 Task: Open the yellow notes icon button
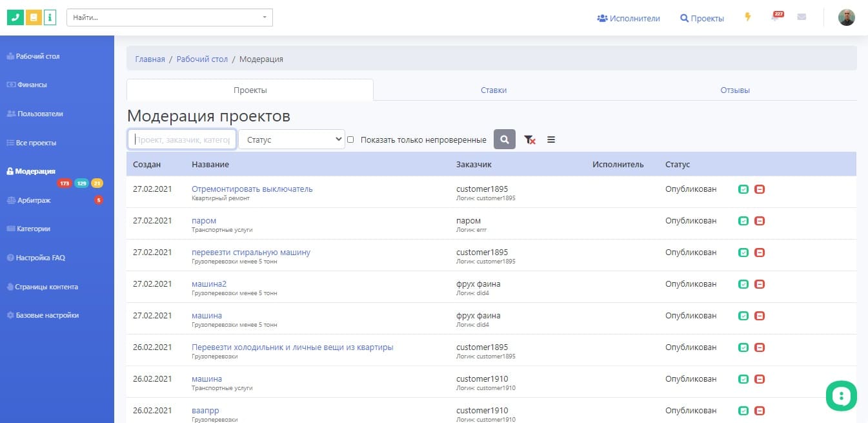(x=33, y=17)
